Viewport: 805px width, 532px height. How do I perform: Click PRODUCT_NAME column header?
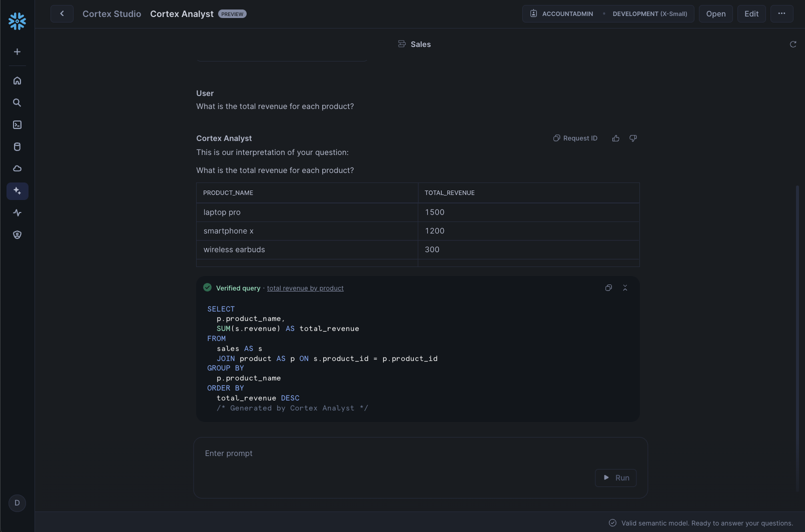tap(307, 193)
